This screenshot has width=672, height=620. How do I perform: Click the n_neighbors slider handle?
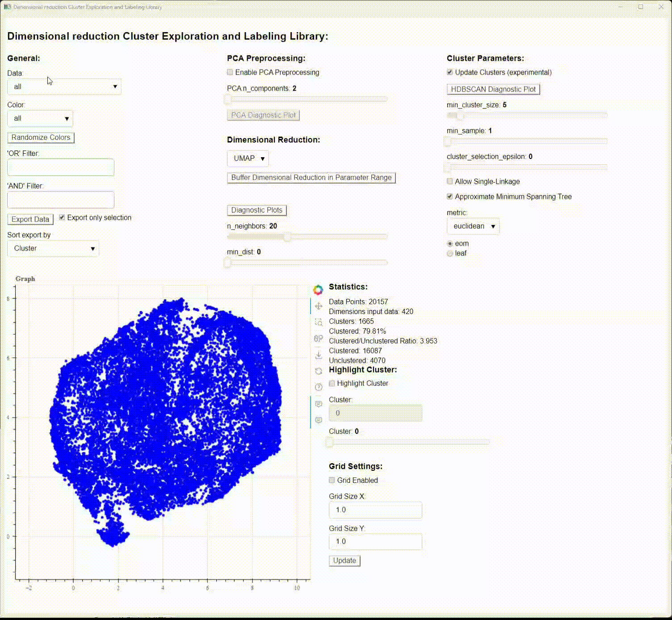pos(288,237)
